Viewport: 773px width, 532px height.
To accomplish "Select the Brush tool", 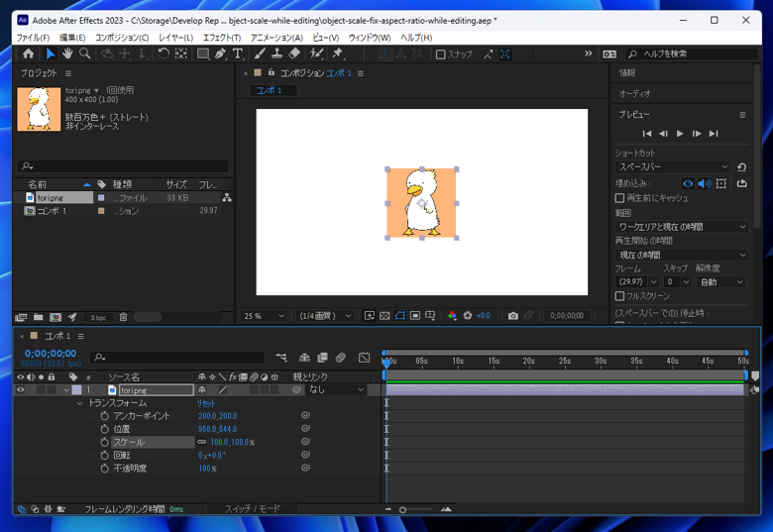I will 260,53.
